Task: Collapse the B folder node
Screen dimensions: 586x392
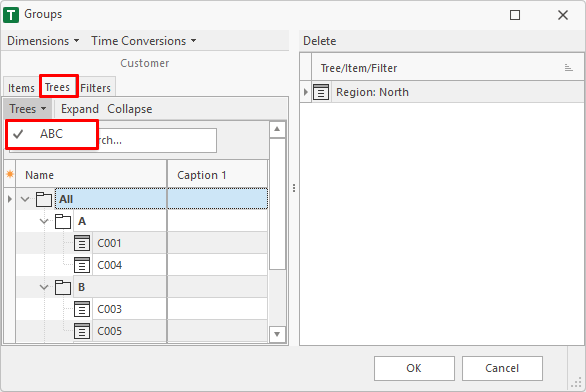Action: [x=44, y=287]
